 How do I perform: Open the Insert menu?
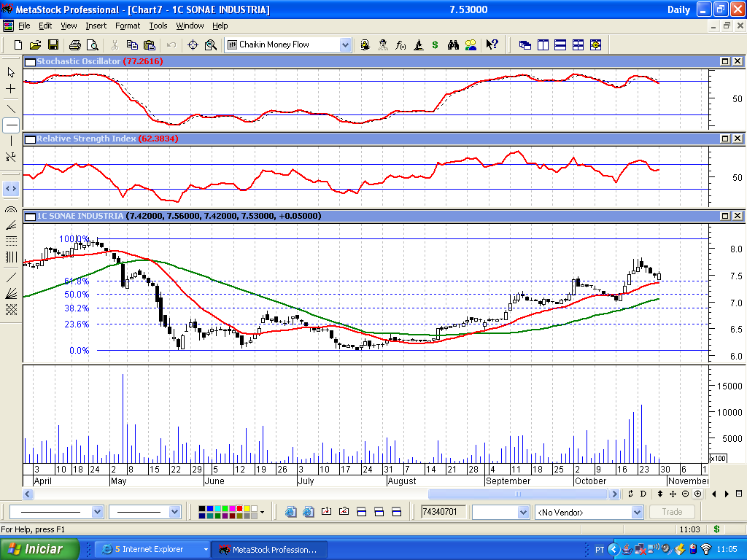[96, 26]
